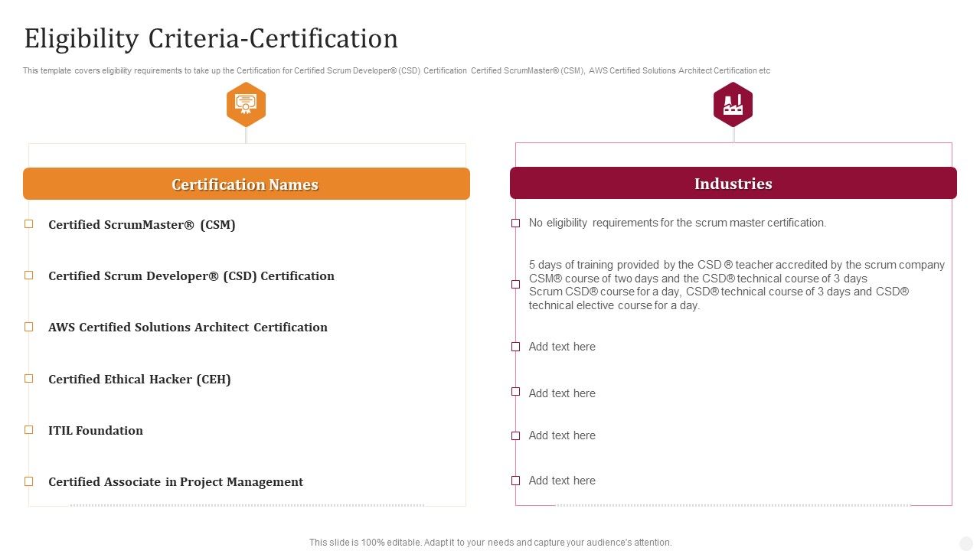Screen dimensions: 980x551
Task: Click bullet marker beside the 5 days training paragraph
Action: tap(515, 285)
